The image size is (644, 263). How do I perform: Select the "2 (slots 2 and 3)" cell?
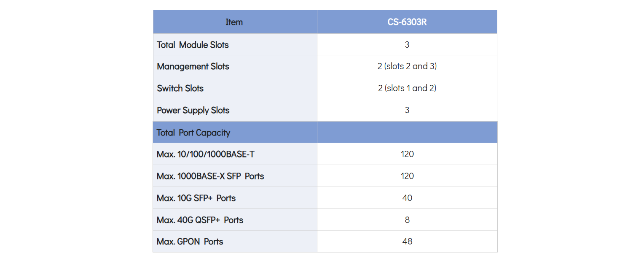407,66
